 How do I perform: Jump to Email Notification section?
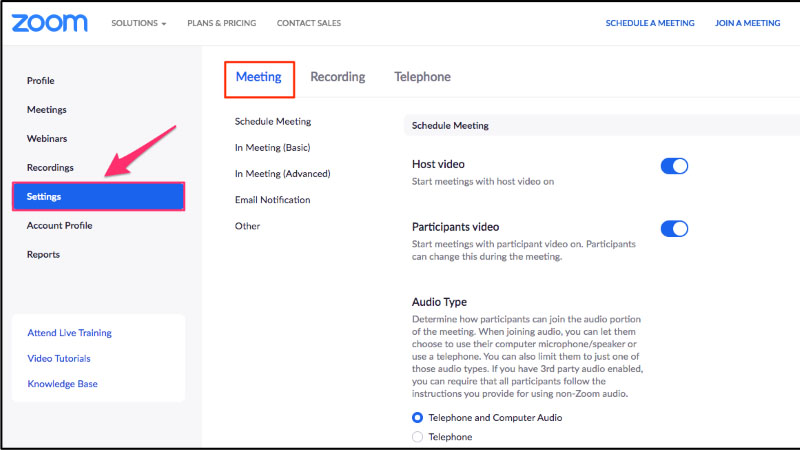[x=272, y=200]
